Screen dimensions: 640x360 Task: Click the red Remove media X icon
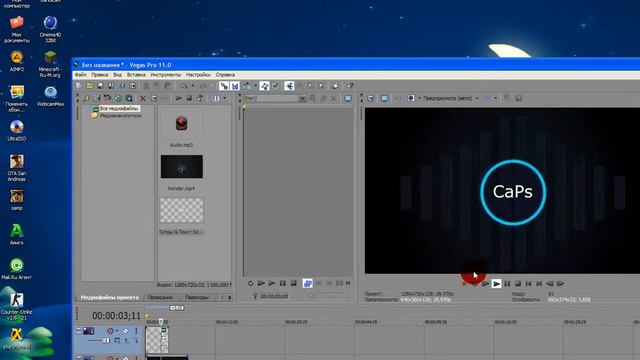tap(143, 98)
